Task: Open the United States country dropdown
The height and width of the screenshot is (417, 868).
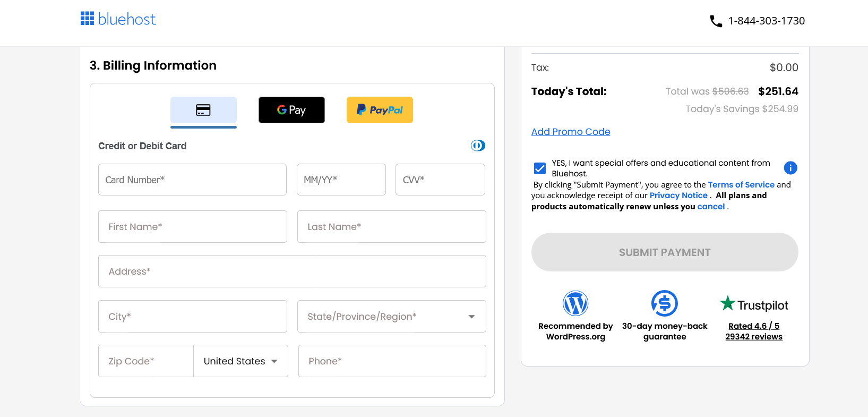Action: pyautogui.click(x=240, y=361)
